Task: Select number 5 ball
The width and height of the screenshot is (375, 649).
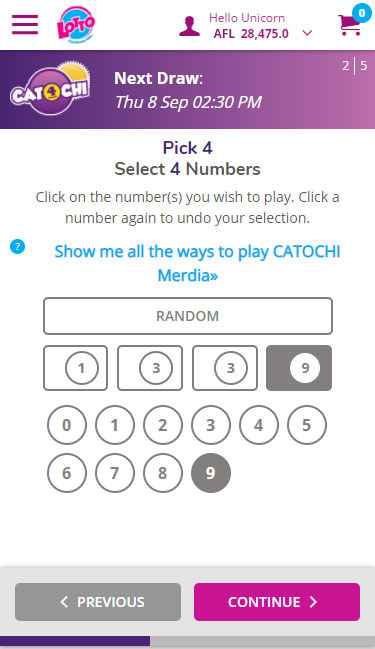Action: pyautogui.click(x=306, y=425)
